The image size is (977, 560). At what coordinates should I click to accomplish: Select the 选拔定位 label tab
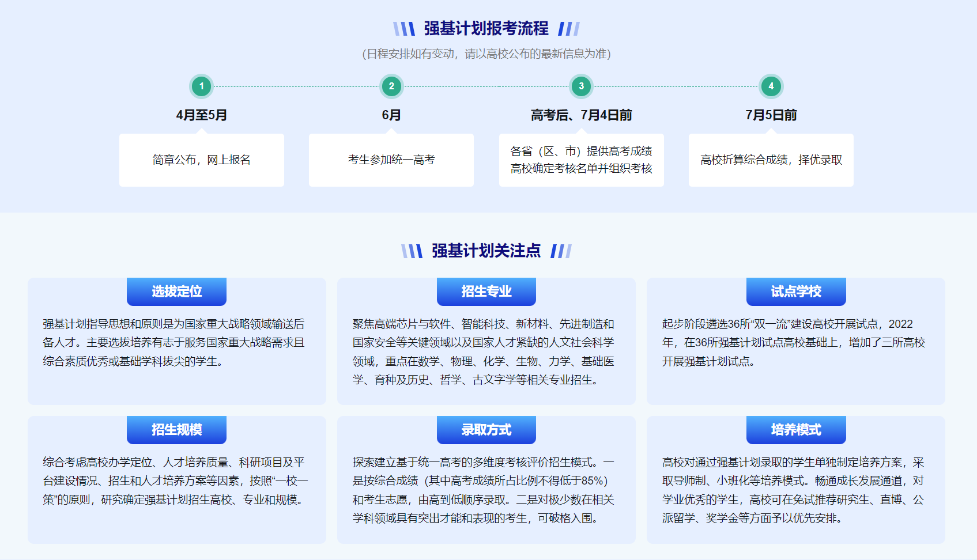[176, 292]
